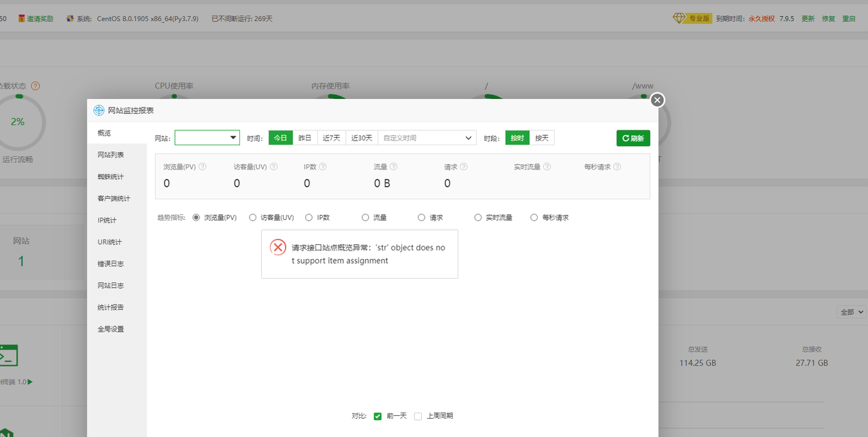Select the 昨日 time filter

point(305,138)
